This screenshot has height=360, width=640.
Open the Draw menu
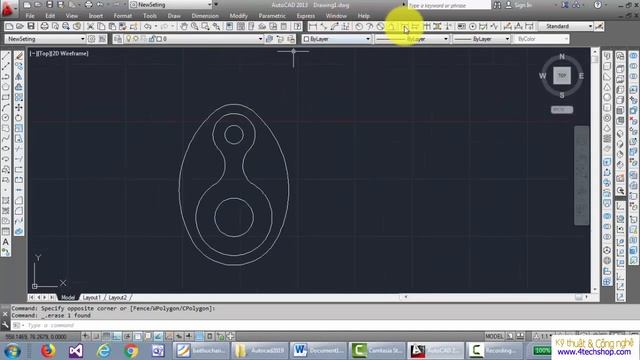click(174, 16)
